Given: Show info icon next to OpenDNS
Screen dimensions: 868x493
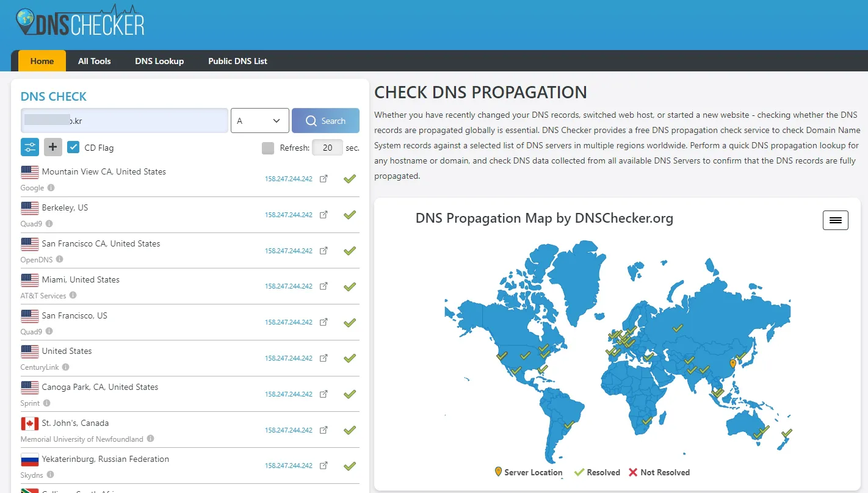Looking at the screenshot, I should 60,259.
